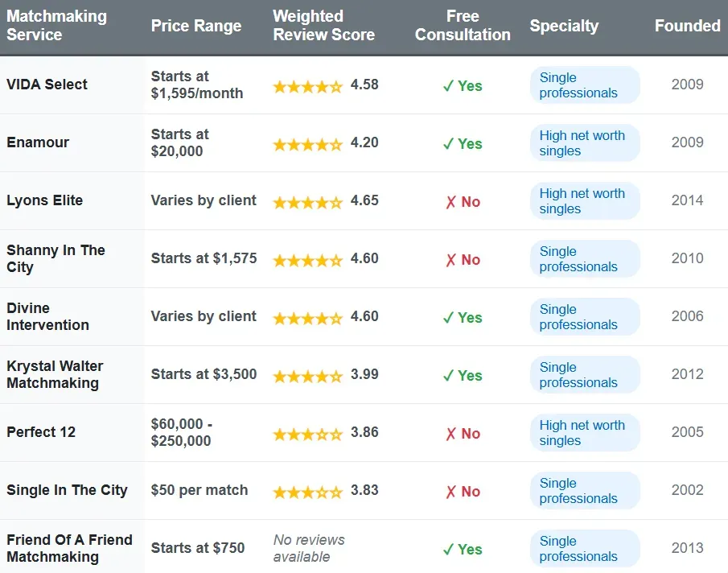Click the Single professionals tag for VIDA Select

click(583, 85)
